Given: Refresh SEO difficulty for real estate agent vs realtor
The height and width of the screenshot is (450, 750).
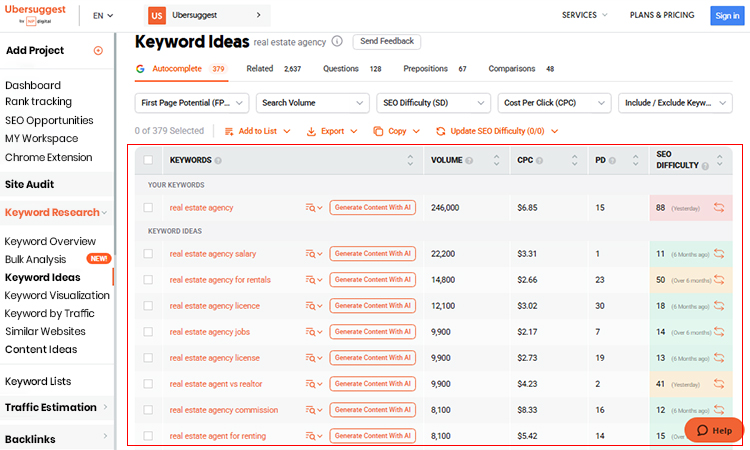Looking at the screenshot, I should (719, 384).
